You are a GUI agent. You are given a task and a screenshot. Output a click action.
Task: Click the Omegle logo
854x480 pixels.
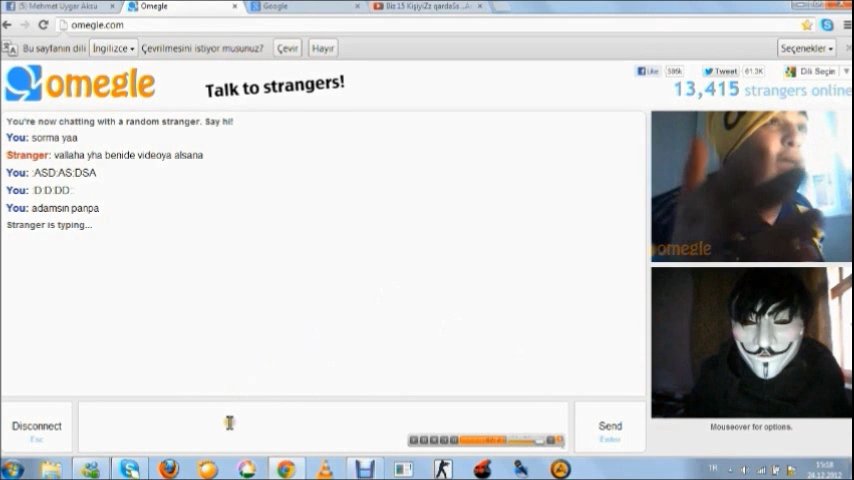coord(80,83)
